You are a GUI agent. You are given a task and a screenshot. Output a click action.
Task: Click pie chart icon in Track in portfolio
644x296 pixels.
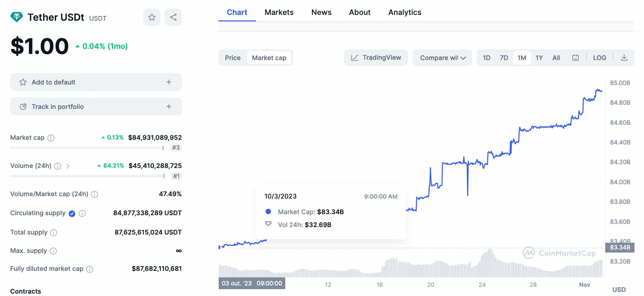(x=23, y=107)
